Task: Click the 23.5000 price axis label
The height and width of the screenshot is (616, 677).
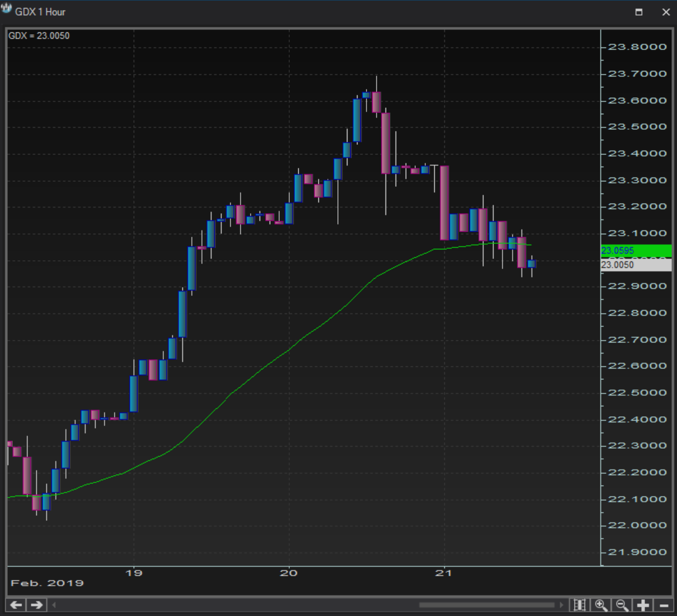Action: (637, 127)
